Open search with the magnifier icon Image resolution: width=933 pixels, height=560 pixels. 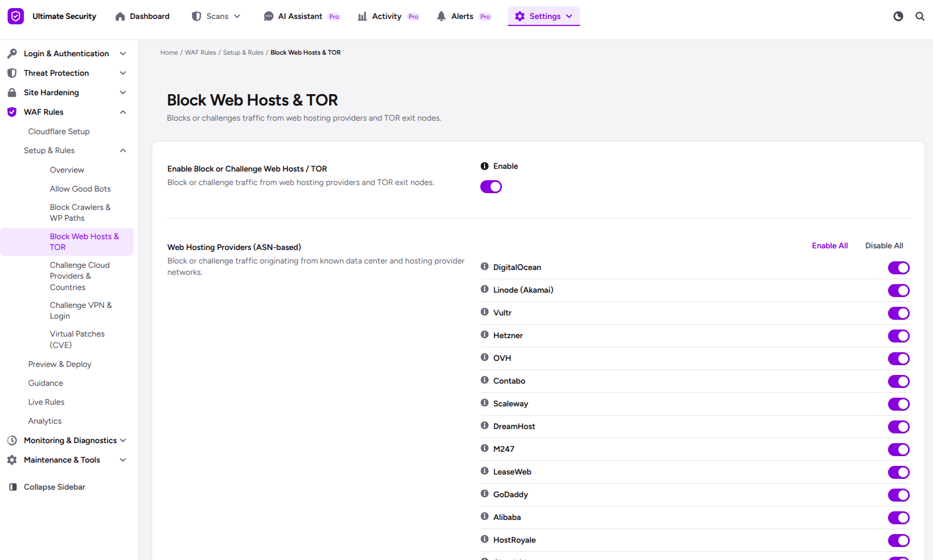click(920, 16)
